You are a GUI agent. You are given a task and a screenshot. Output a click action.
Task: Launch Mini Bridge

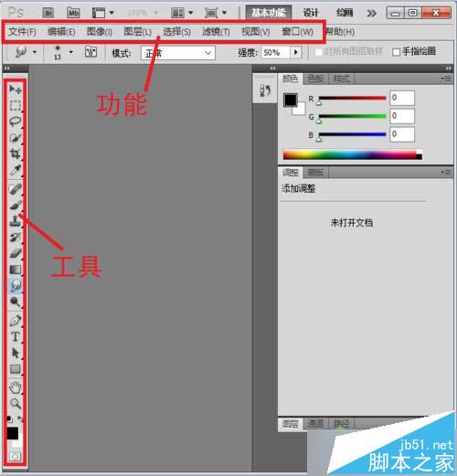(x=73, y=13)
